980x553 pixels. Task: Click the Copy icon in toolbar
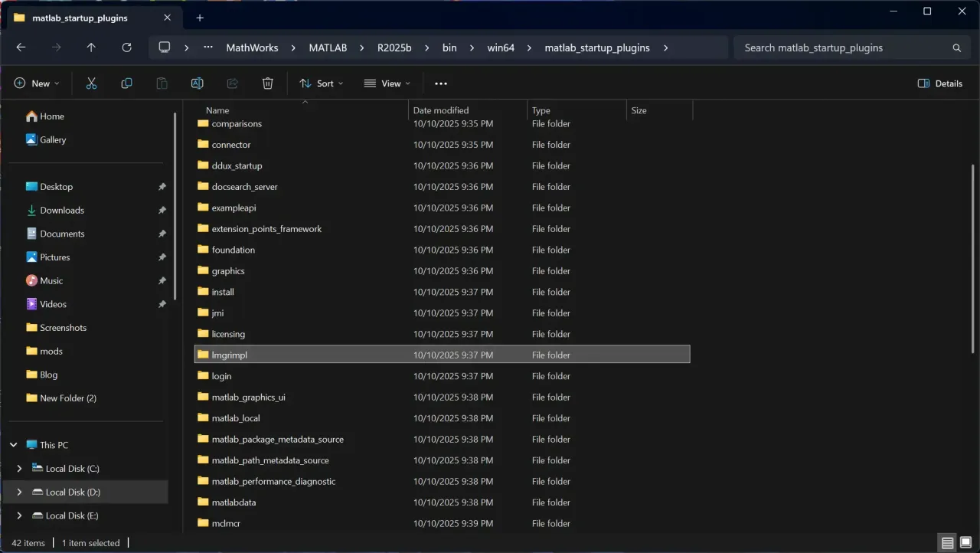tap(127, 83)
